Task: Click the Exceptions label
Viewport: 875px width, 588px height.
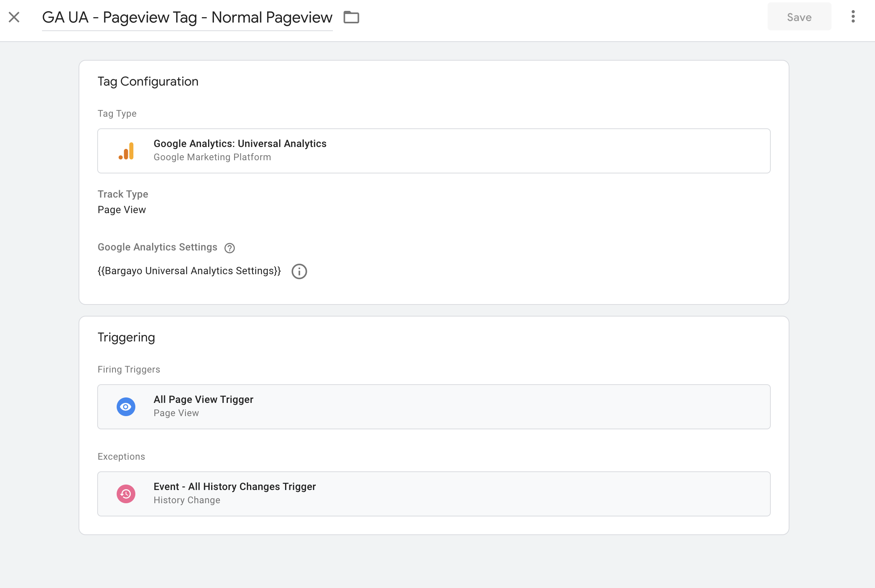Action: 121,457
